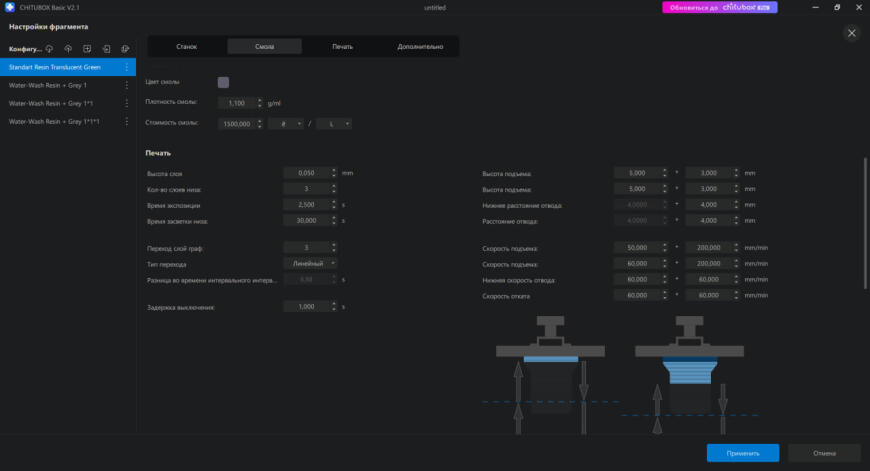Click the Высота слоя value field

click(306, 173)
